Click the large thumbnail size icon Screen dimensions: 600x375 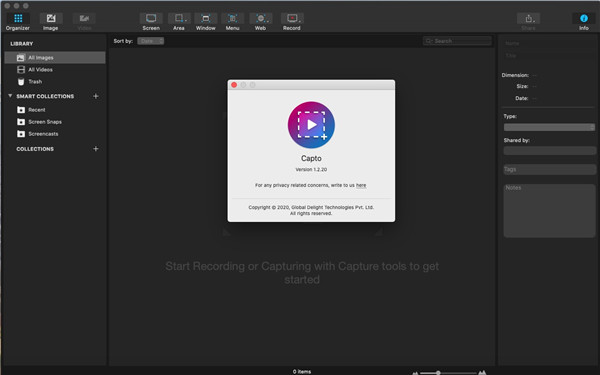pos(482,372)
